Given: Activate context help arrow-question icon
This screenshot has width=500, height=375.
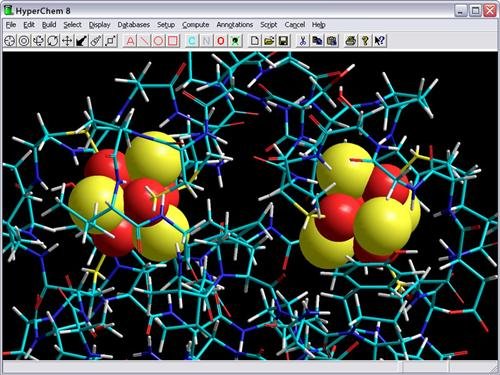Looking at the screenshot, I should (x=380, y=41).
